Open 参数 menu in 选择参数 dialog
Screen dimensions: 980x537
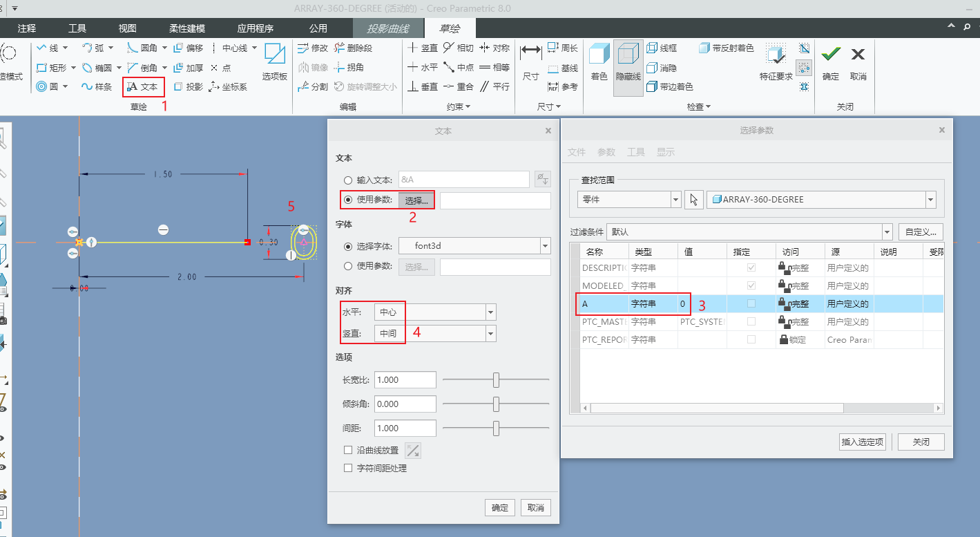click(606, 152)
